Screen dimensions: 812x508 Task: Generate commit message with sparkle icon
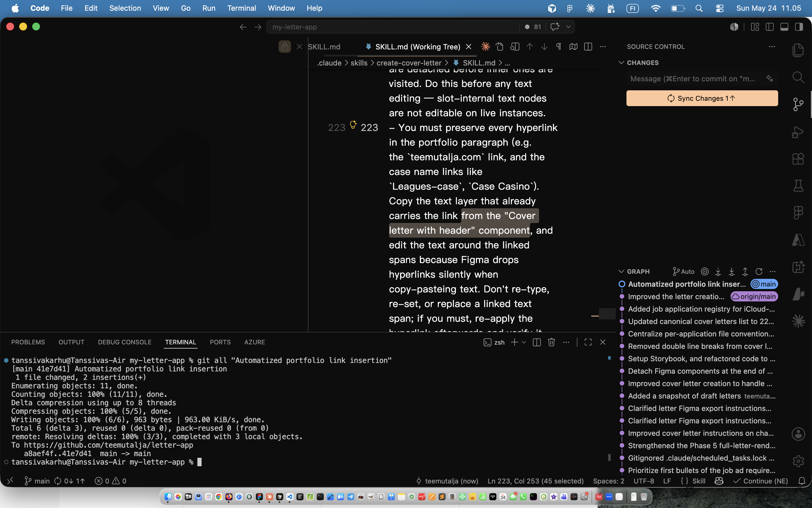[x=769, y=79]
